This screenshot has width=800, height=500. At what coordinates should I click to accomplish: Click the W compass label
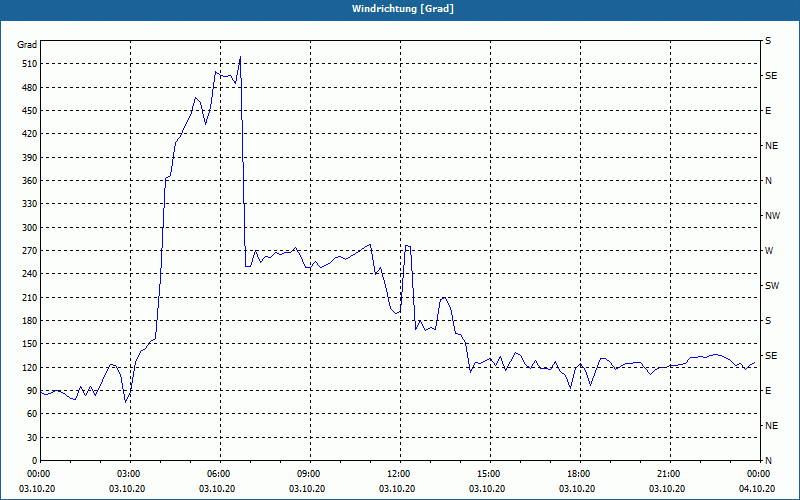coord(769,251)
